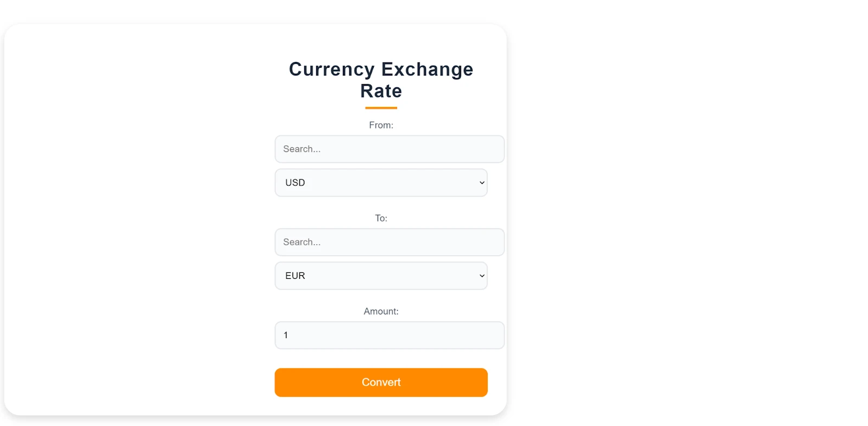Viewport: 868px width, 426px height.
Task: Click the Amount input field
Action: (389, 335)
